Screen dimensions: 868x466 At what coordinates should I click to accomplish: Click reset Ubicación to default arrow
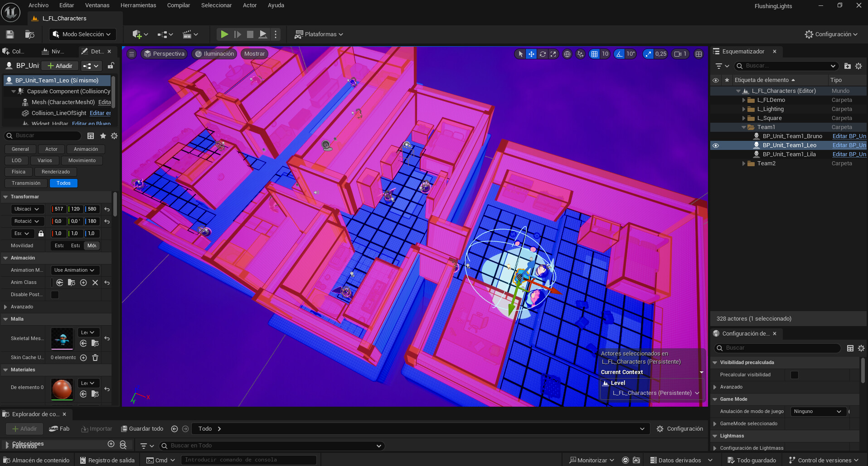(107, 209)
